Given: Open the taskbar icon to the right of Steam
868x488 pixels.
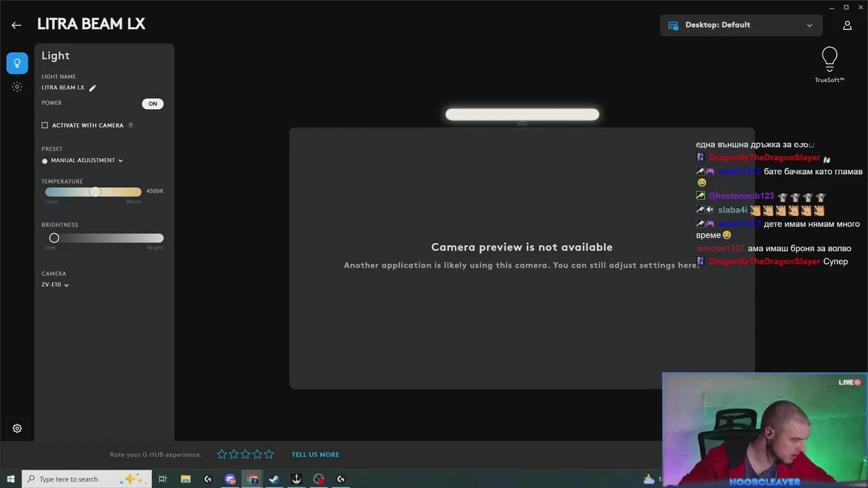Looking at the screenshot, I should (x=296, y=479).
